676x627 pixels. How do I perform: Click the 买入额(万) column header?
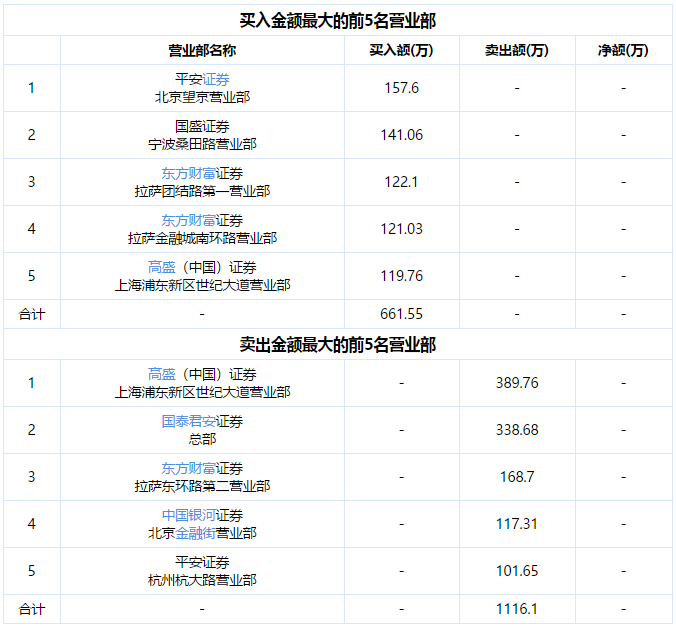tap(401, 50)
